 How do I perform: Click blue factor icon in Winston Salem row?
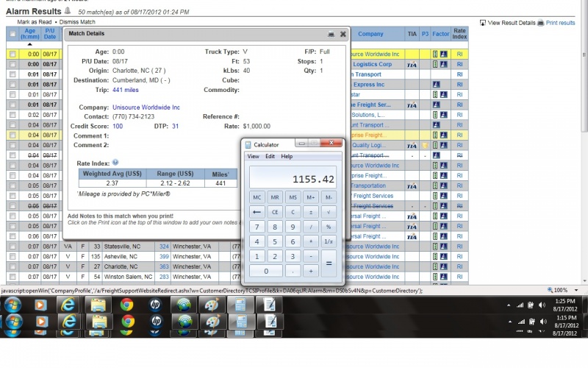[x=444, y=277]
